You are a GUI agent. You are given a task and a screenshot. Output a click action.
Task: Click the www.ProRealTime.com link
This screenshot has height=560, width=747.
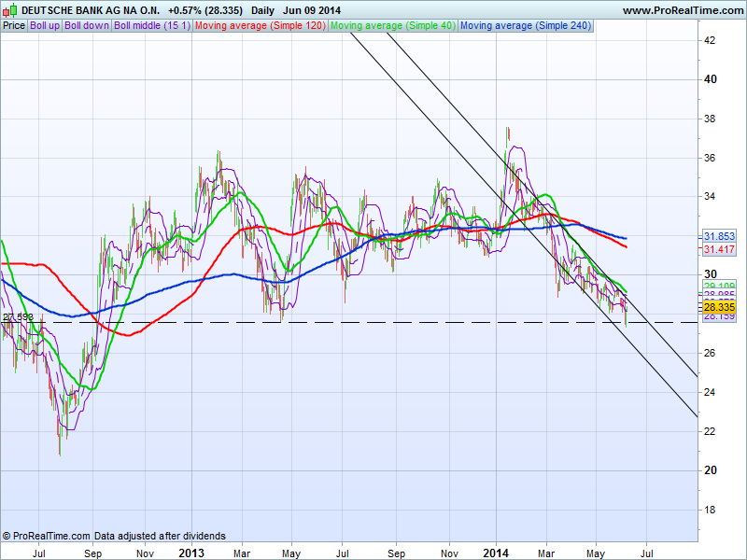point(683,10)
